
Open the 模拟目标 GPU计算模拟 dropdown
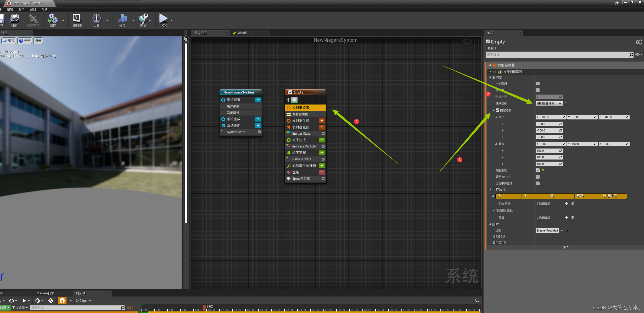pos(549,103)
